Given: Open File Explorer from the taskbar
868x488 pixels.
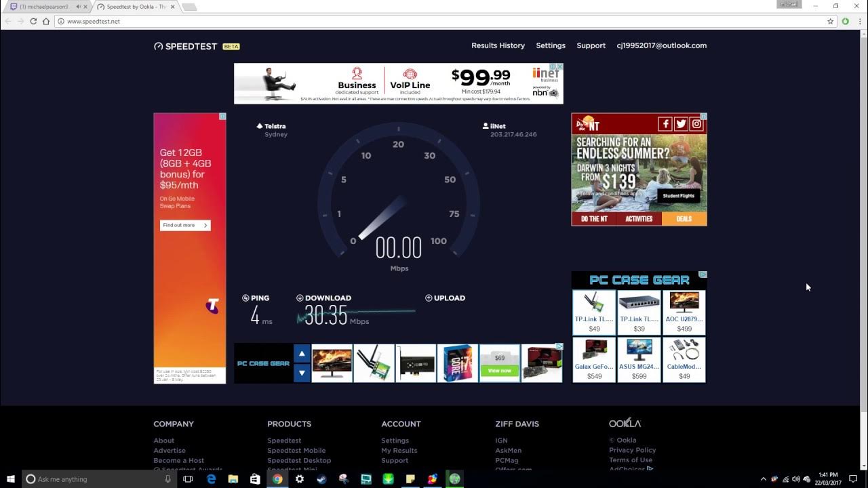Looking at the screenshot, I should coord(233,479).
